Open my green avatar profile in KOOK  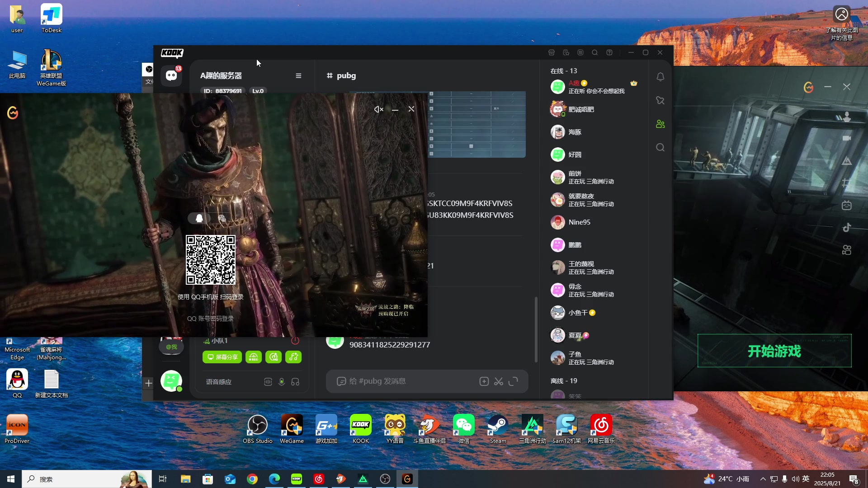point(171,380)
